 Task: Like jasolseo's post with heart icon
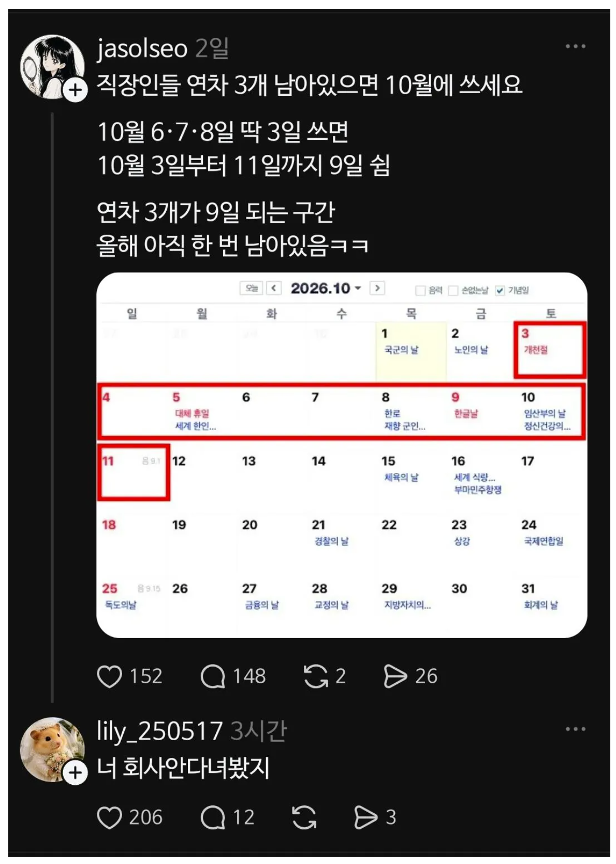[109, 676]
